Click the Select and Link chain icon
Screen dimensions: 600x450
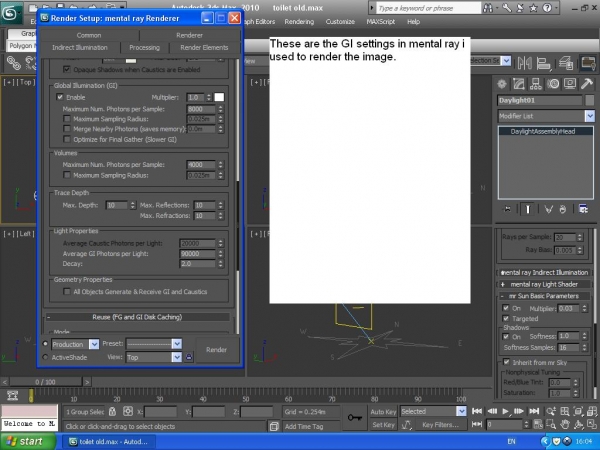pyautogui.click(x=14, y=63)
